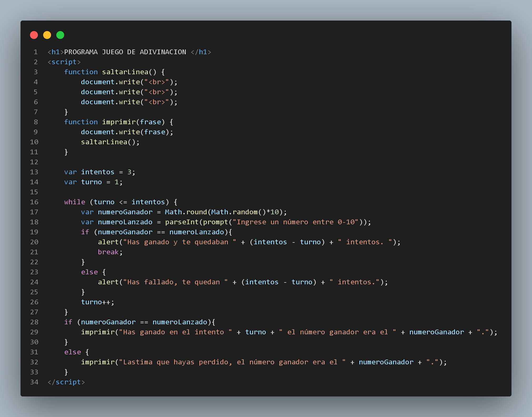
Task: Click line number 15 in the gutter
Action: pos(34,192)
